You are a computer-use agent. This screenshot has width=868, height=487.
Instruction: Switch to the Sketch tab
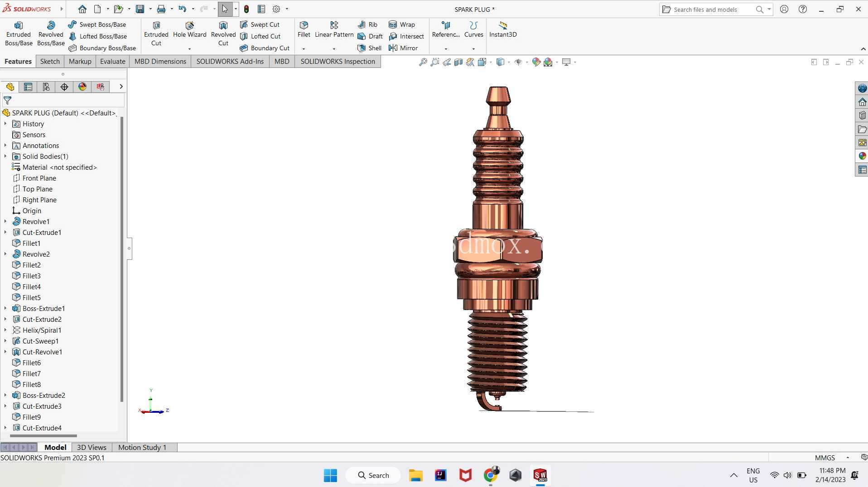pos(50,61)
